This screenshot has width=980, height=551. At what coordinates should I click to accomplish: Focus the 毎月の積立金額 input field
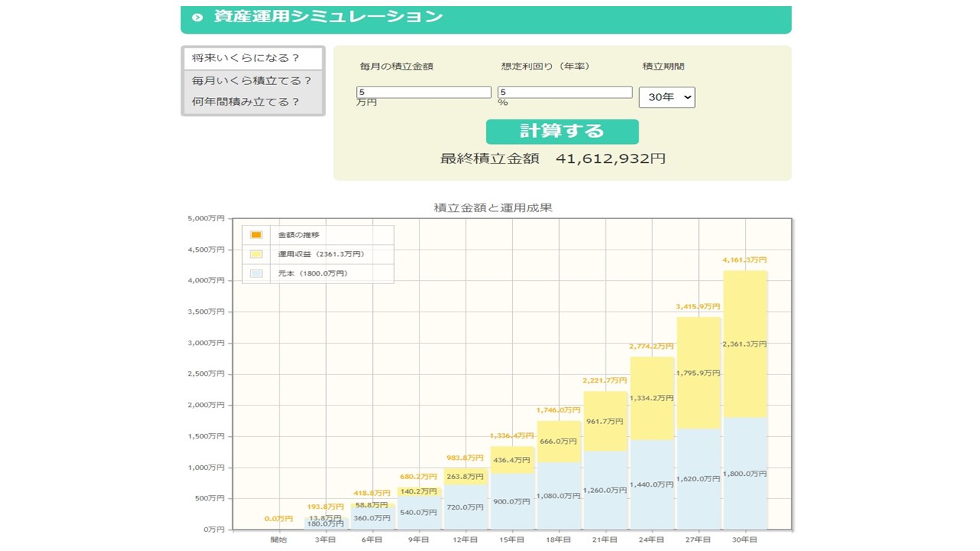[x=423, y=93]
